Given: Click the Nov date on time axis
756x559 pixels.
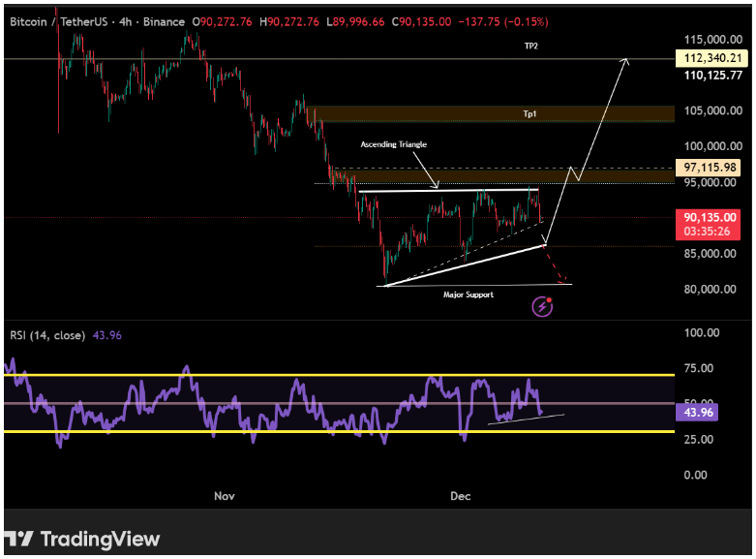Looking at the screenshot, I should [x=225, y=496].
